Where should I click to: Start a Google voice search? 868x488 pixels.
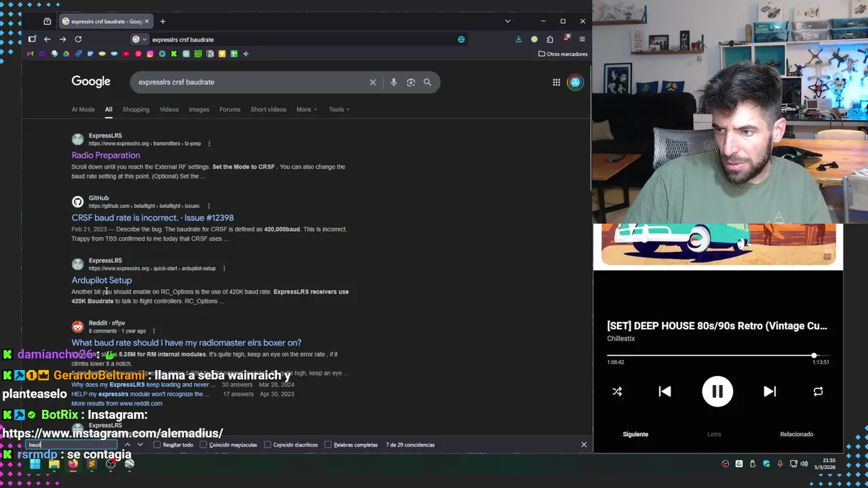coord(393,82)
